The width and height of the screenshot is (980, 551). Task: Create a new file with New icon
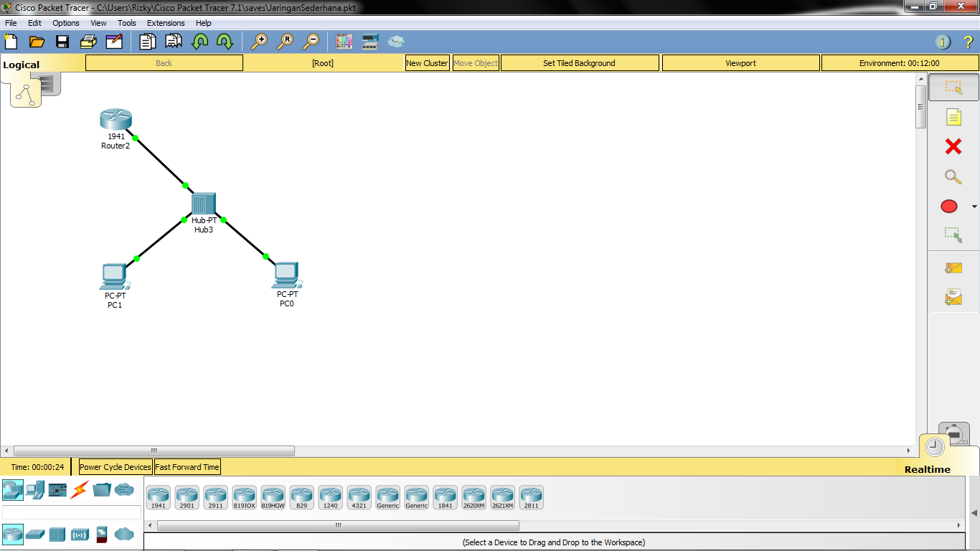point(11,42)
